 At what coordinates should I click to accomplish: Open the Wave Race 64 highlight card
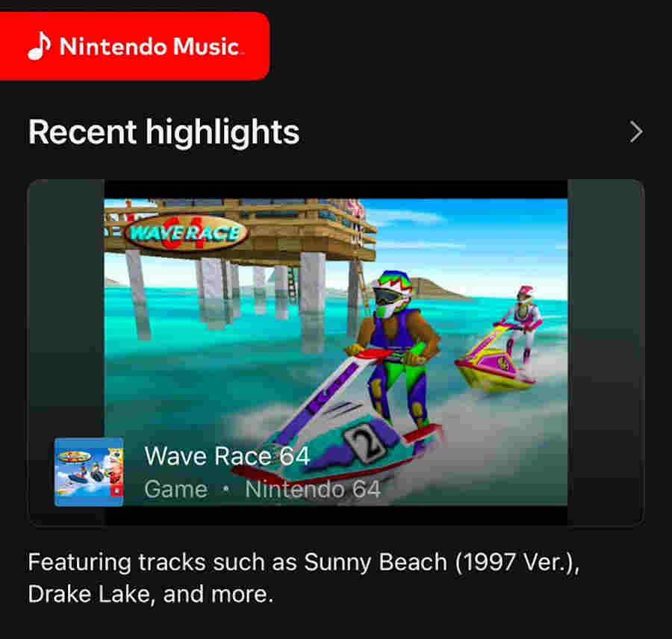[336, 352]
